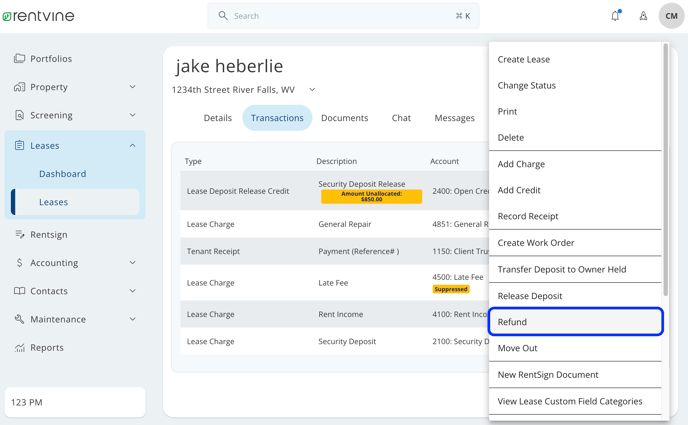Open the address dropdown chevron
The image size is (688, 425).
click(312, 89)
